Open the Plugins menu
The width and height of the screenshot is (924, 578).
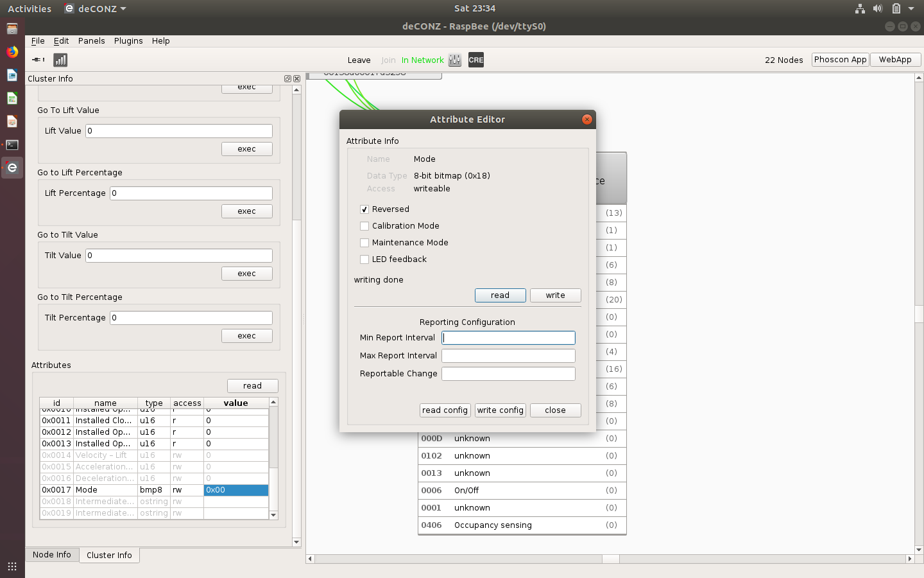coord(128,40)
